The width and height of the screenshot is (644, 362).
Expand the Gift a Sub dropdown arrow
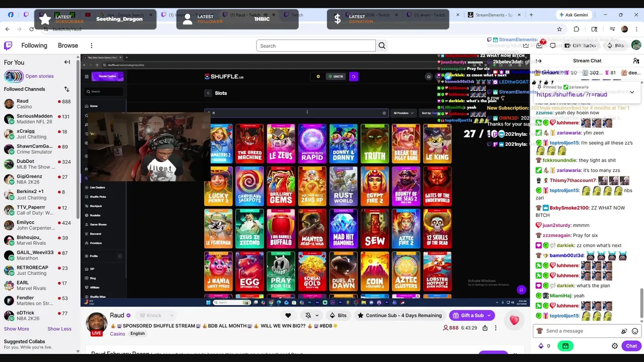[x=489, y=315]
